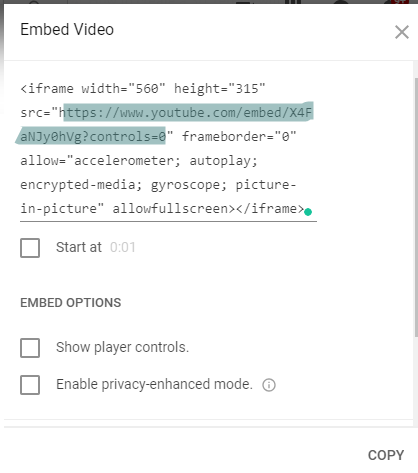
Task: Check the Enable privacy-enhanced mode box
Action: 30,385
